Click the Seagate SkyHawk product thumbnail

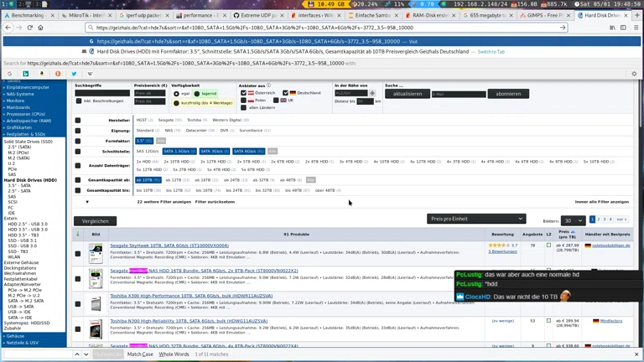[96, 251]
